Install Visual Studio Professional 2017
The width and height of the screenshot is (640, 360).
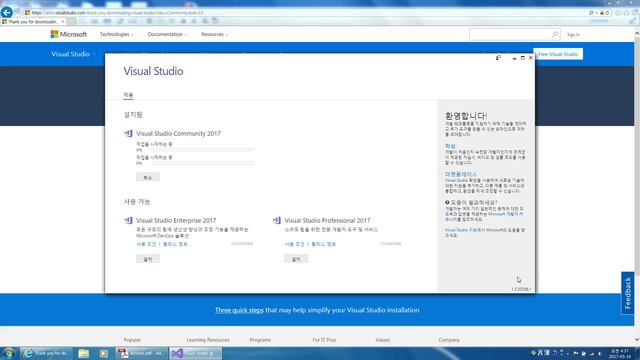point(296,259)
